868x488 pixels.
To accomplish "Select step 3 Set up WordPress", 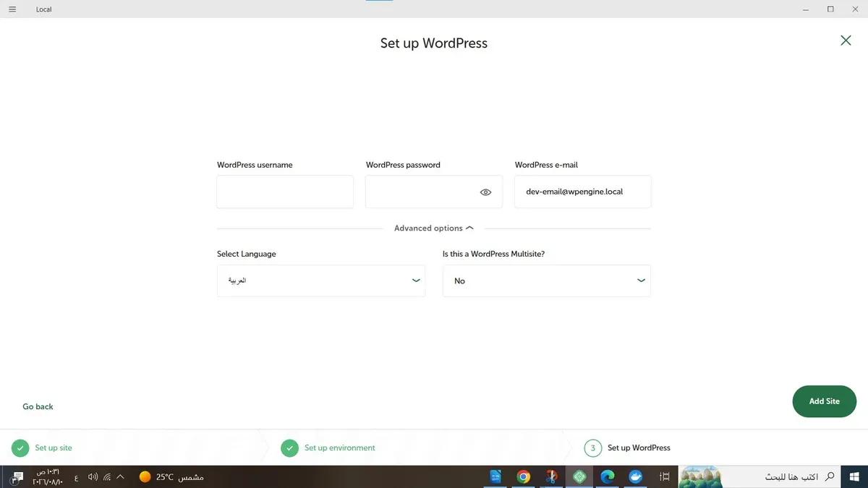I will coord(627,448).
